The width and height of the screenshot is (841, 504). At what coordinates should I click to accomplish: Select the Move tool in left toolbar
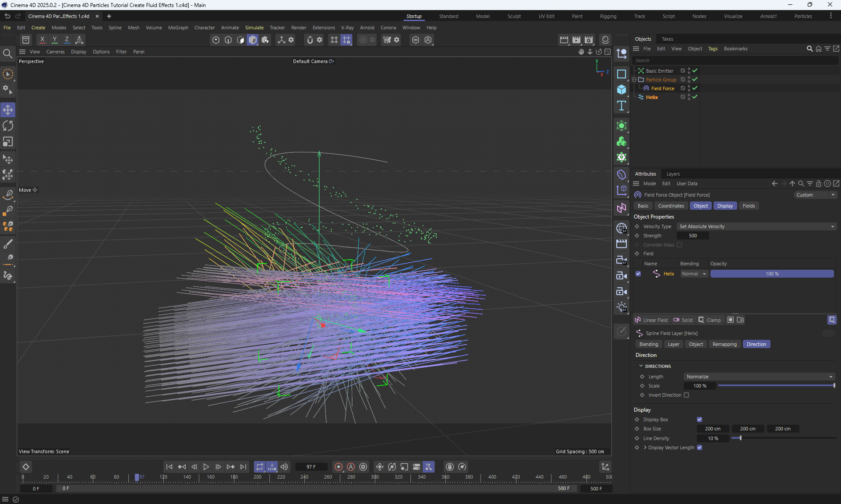click(8, 110)
